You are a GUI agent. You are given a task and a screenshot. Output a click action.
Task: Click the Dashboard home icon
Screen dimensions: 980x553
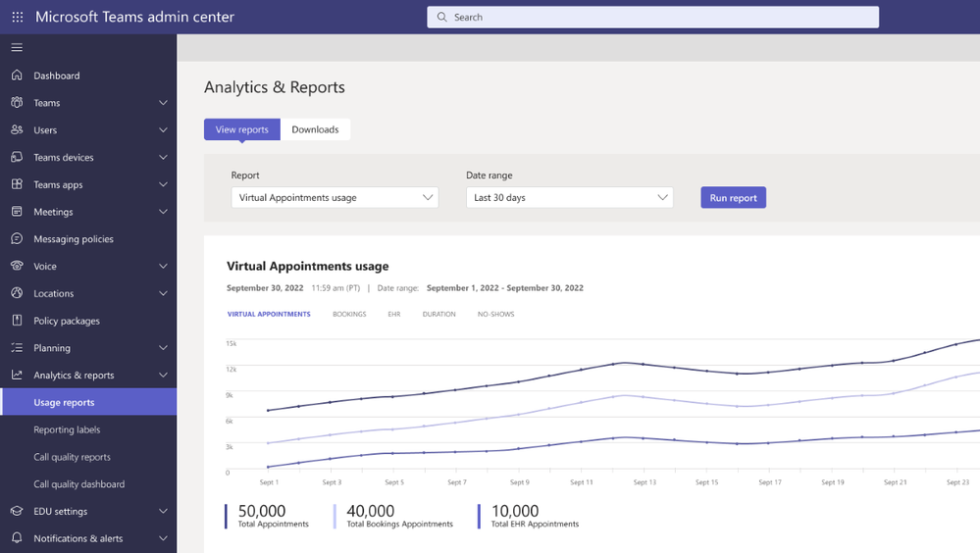point(17,75)
